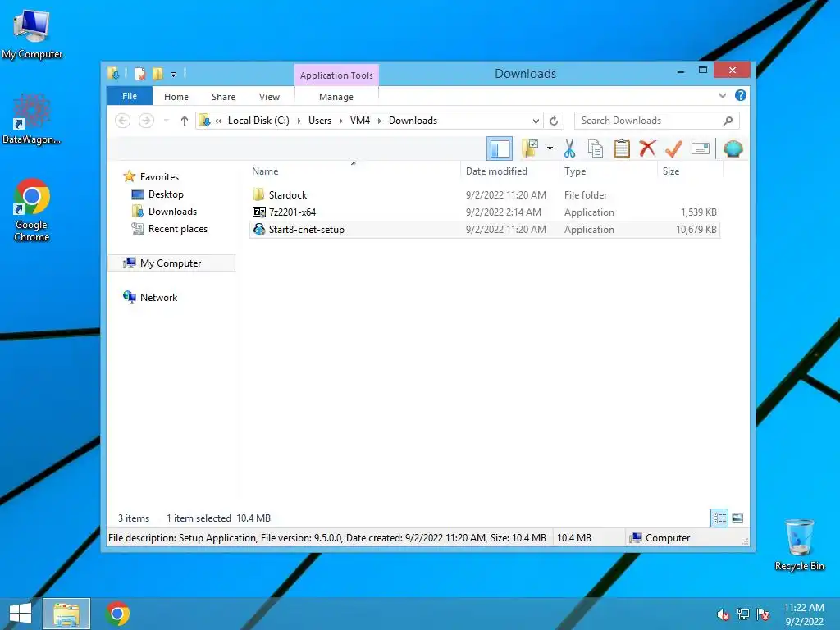This screenshot has width=840, height=630.
Task: Click the DataWagon desktop shortcut
Action: tap(31, 119)
